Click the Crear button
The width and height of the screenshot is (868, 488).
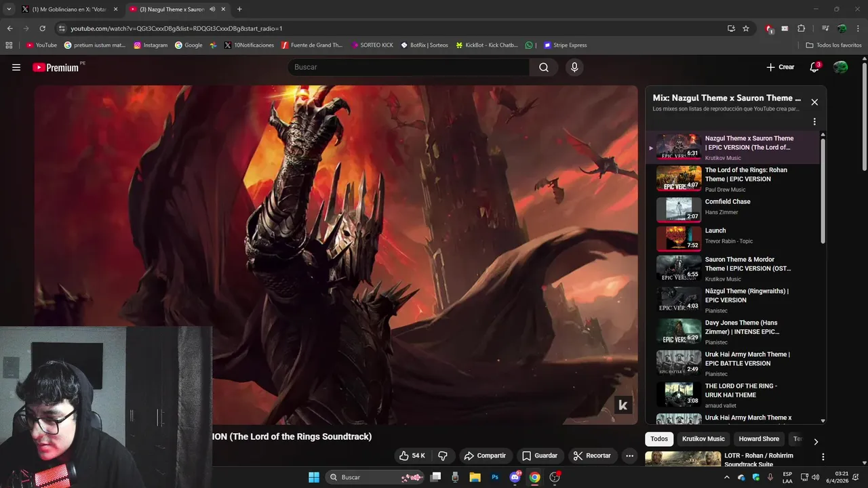pyautogui.click(x=780, y=67)
